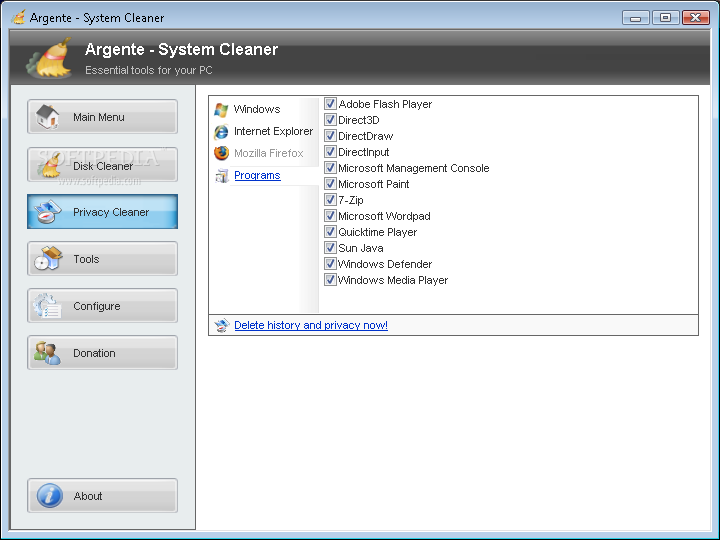
Task: Click the Quicktime Player label
Action: 377,232
